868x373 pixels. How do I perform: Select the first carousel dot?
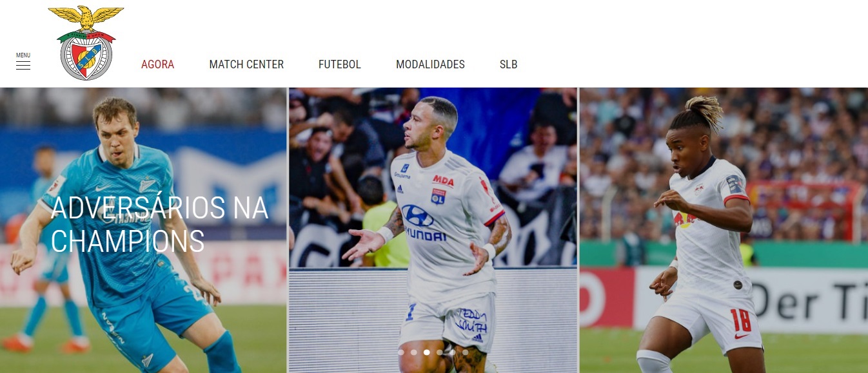401,352
